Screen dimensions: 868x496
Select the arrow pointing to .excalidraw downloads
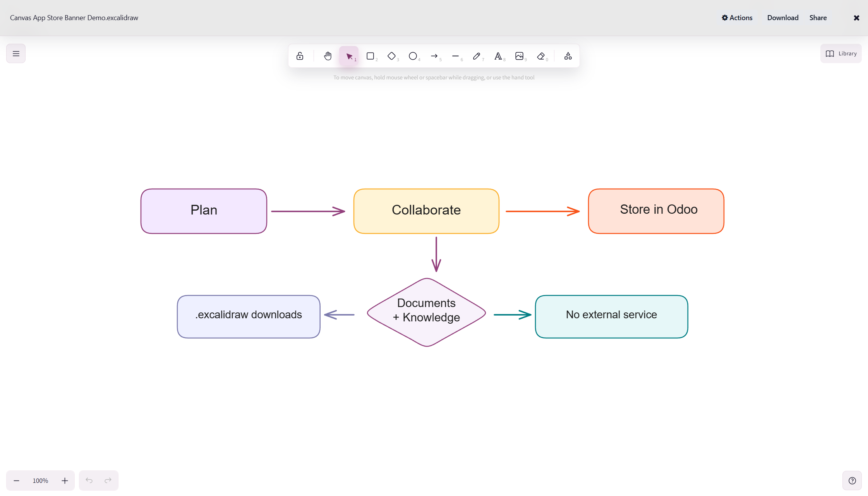click(x=339, y=315)
